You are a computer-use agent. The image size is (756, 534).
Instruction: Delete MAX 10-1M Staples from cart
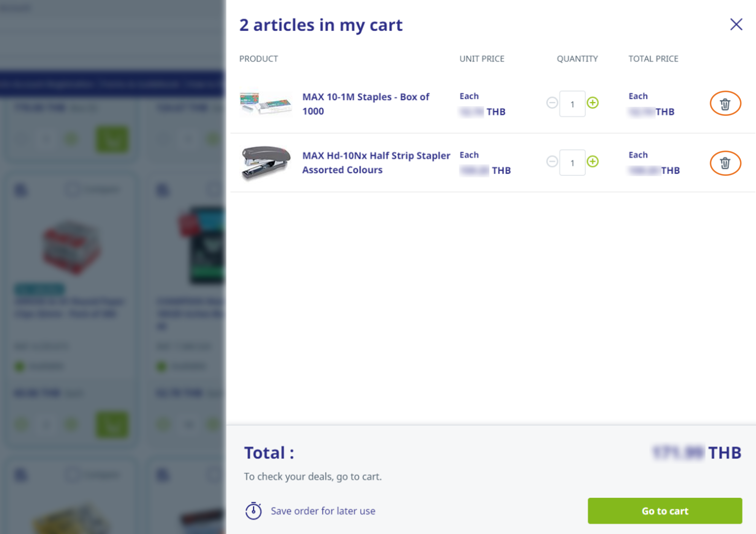[725, 104]
